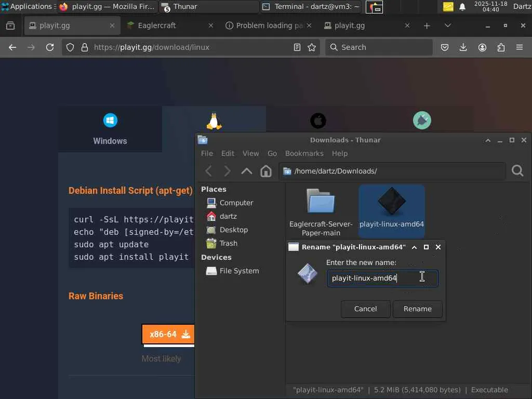Open Firefox View icon left of tabs
The image size is (532, 399).
point(10,25)
